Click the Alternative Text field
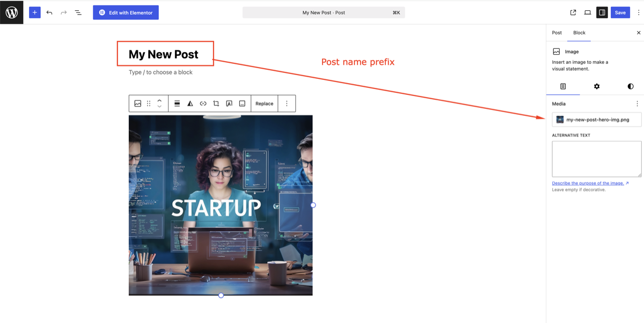This screenshot has width=644, height=323. tap(597, 159)
